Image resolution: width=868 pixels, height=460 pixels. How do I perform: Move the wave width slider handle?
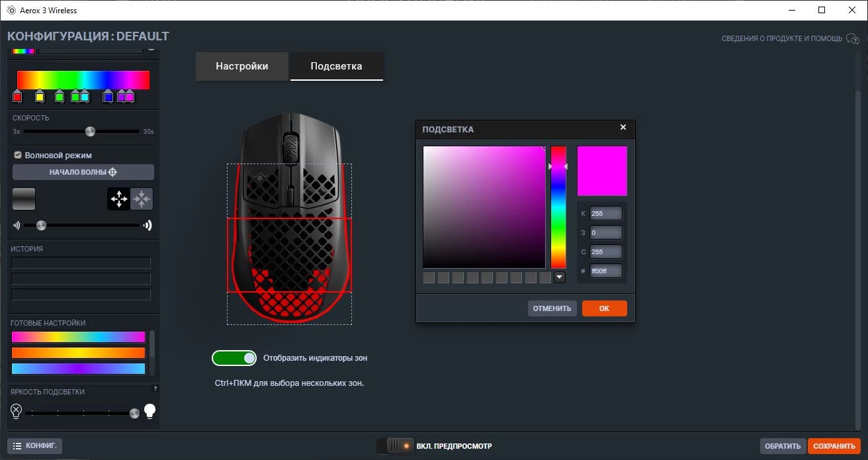pyautogui.click(x=41, y=225)
